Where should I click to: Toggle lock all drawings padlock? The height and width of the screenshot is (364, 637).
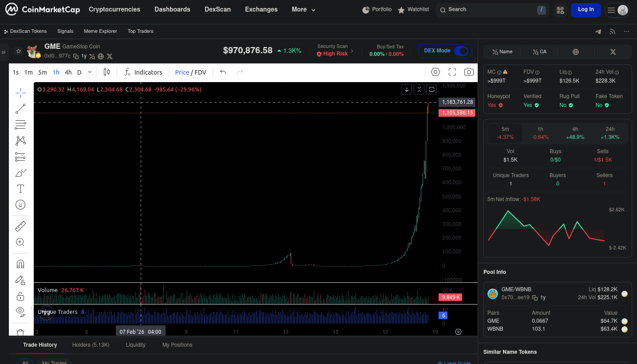(x=20, y=296)
